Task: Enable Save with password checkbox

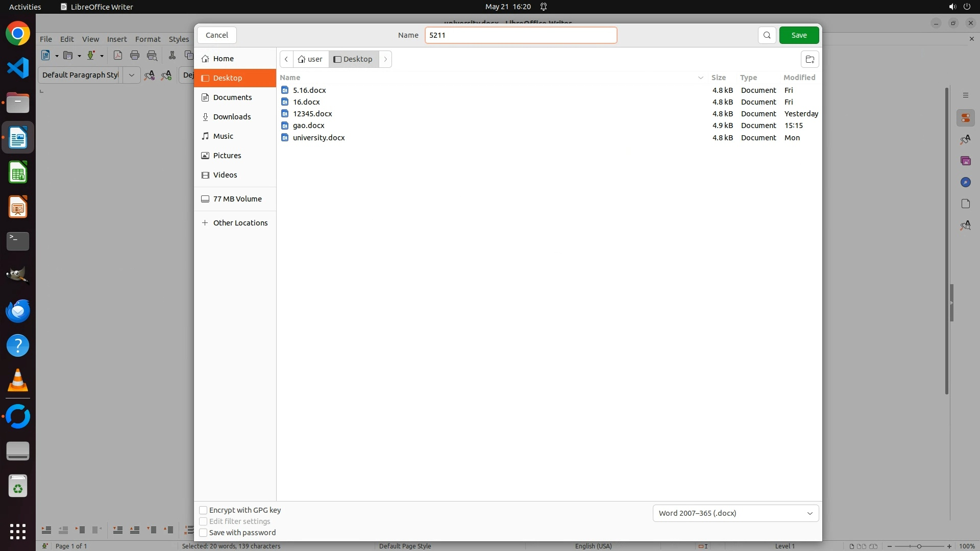Action: 203,533
